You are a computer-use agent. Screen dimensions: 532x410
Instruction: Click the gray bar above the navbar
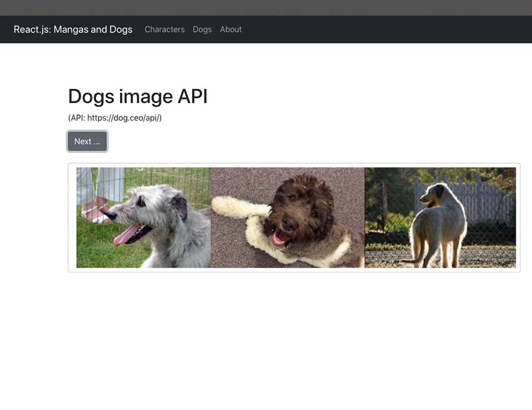point(266,7)
